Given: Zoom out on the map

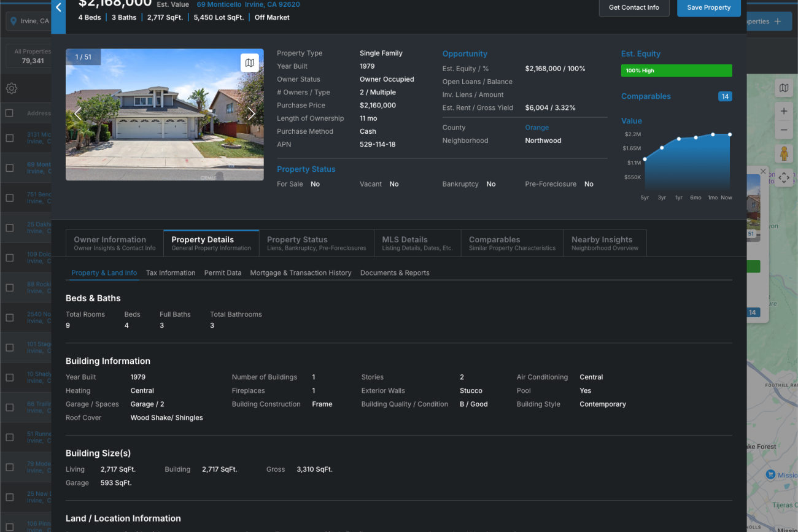Looking at the screenshot, I should (x=784, y=130).
